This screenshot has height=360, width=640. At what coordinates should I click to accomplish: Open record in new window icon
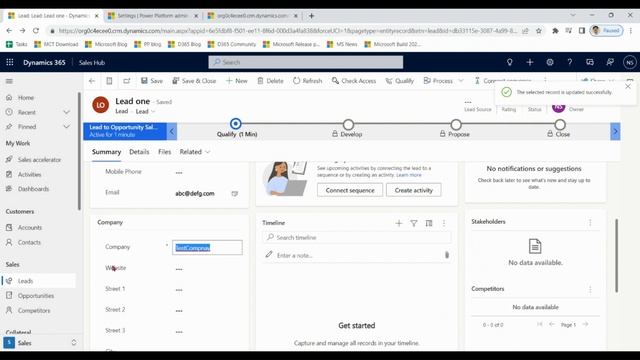point(127,81)
